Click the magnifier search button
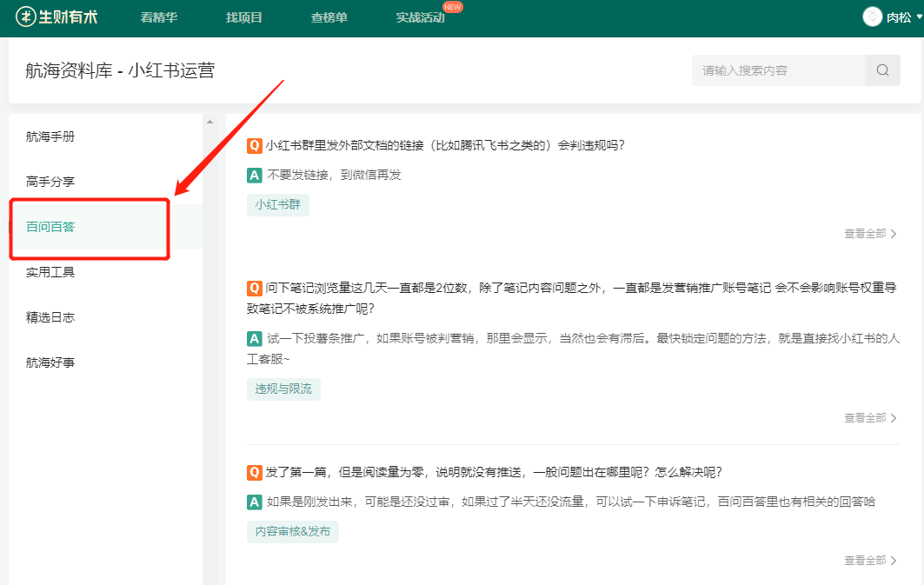 (x=883, y=70)
